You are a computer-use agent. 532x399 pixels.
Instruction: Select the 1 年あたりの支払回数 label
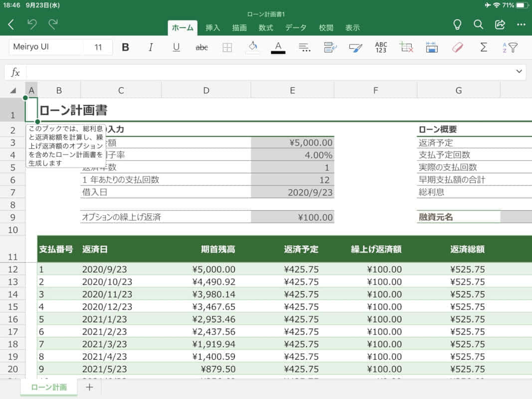[x=121, y=180]
